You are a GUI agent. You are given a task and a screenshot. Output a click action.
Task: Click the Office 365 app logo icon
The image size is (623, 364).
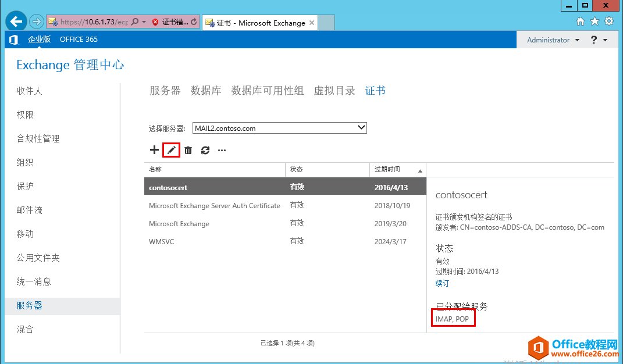(x=13, y=40)
